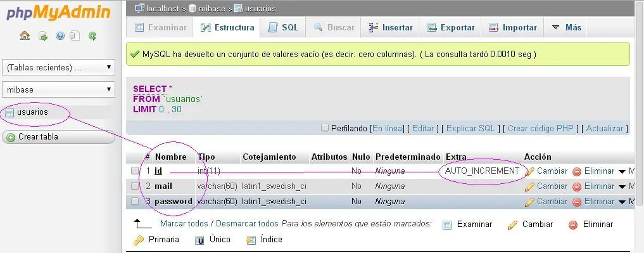The image size is (644, 253).
Task: Open the SQL tab
Action: [283, 27]
